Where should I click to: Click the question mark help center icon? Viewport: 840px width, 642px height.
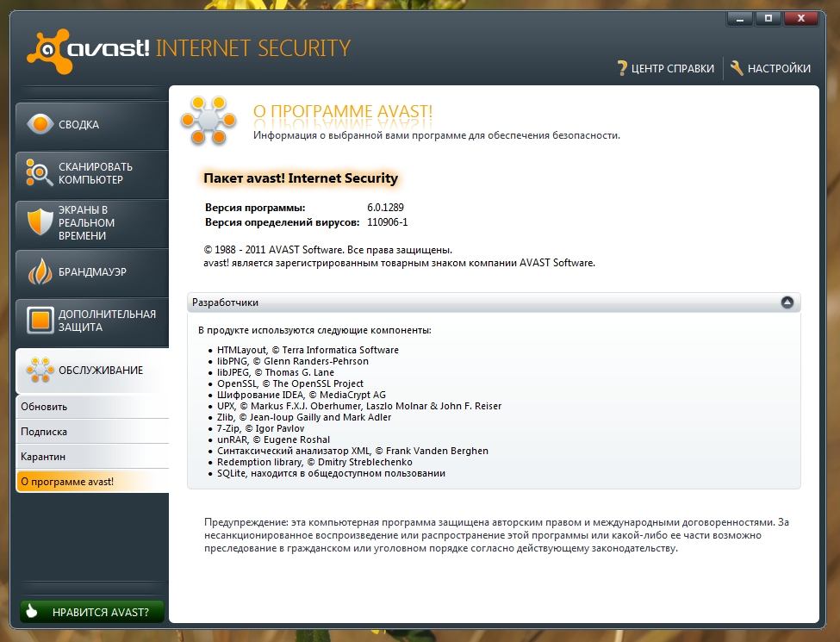[622, 69]
